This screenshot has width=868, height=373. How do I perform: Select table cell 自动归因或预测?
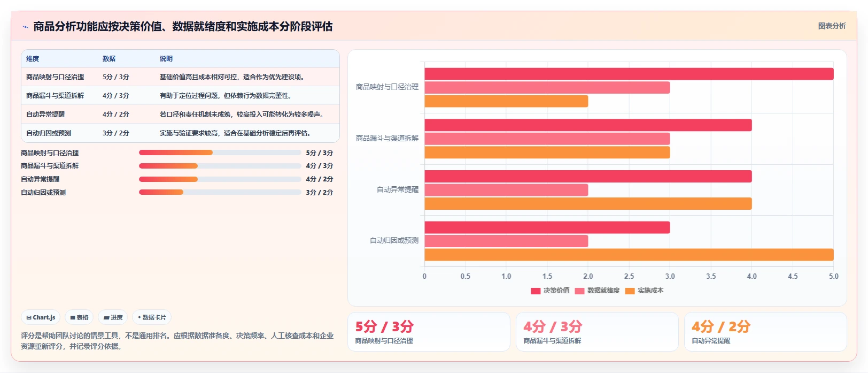pos(49,133)
